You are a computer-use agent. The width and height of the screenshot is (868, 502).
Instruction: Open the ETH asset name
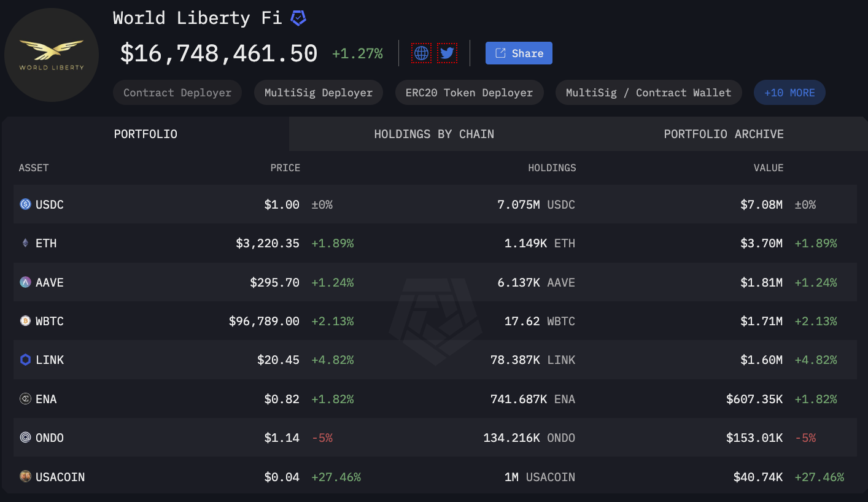[46, 243]
